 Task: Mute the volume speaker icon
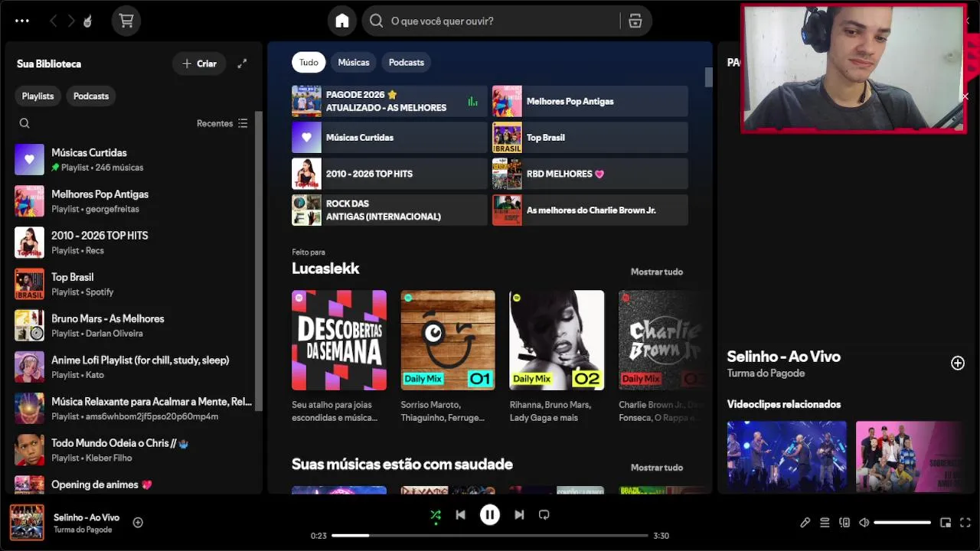864,523
